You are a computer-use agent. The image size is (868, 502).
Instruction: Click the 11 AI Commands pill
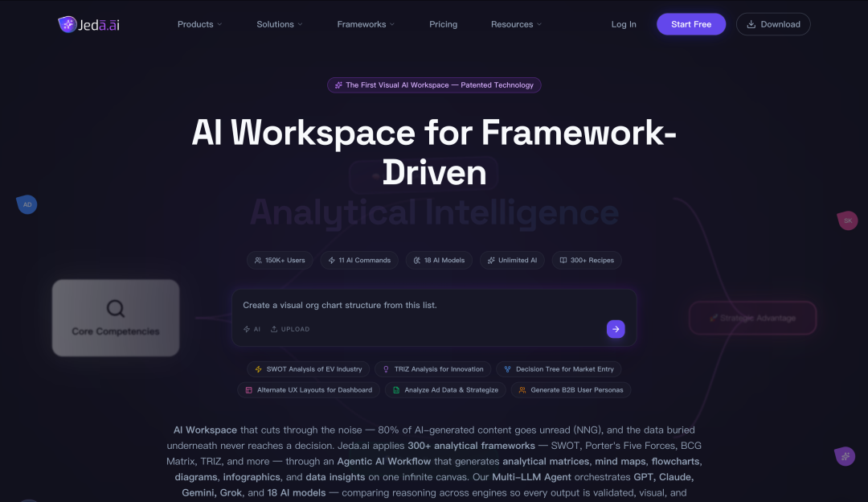tap(359, 261)
